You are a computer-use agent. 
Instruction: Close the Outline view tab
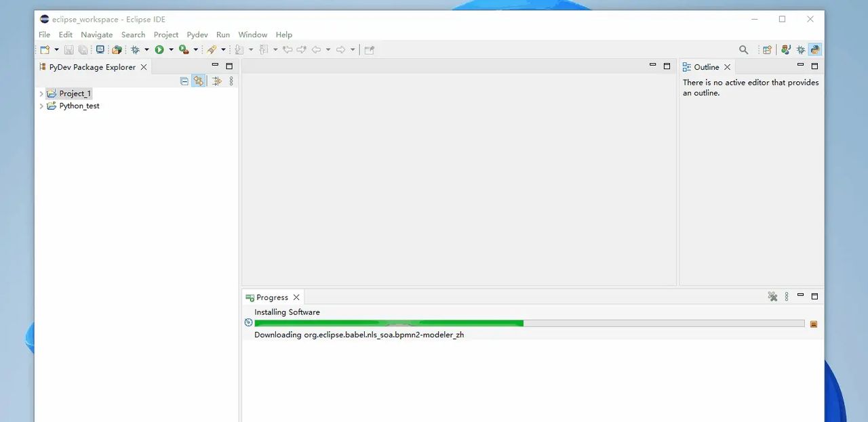(727, 67)
